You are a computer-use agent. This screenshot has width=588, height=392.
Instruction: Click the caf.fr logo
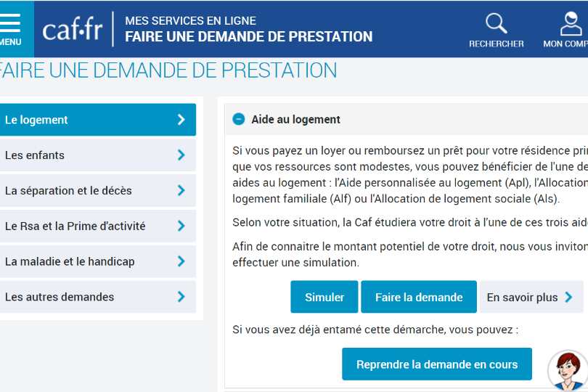73,29
